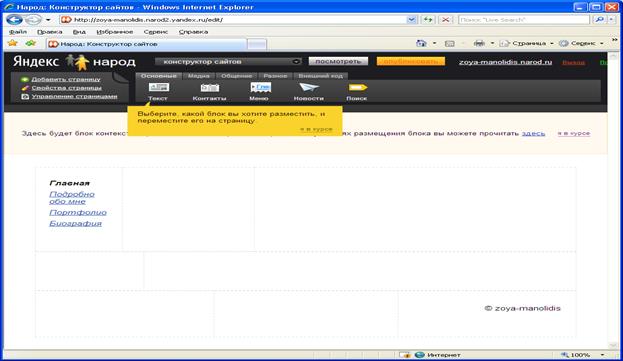Select the Новости paper-plane icon
Screen dimensions: 623x361
[x=309, y=87]
